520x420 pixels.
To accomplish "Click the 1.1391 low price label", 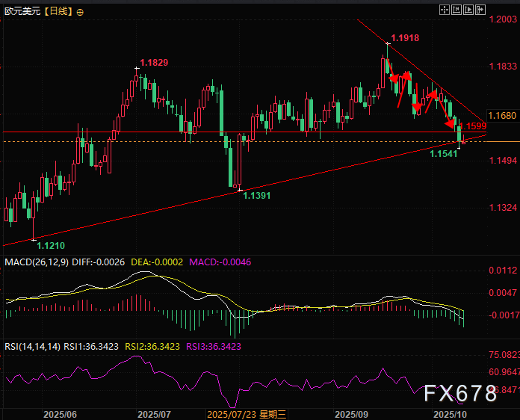I will click(x=257, y=196).
